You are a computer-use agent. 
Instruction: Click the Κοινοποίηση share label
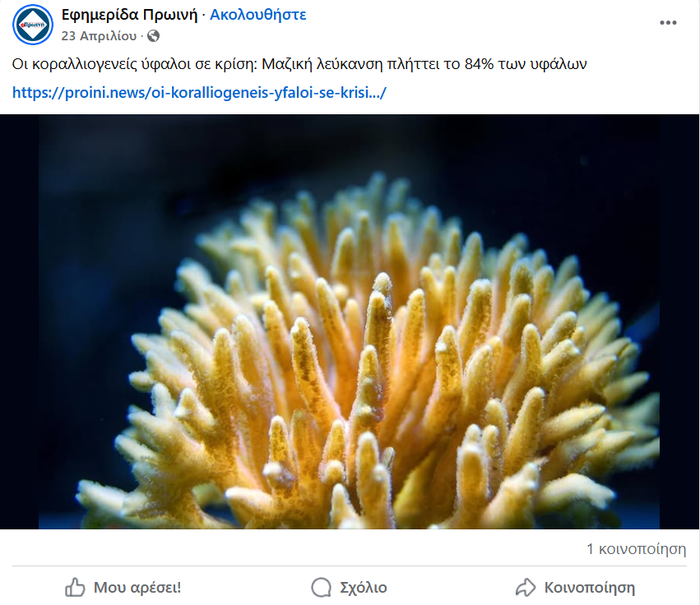click(589, 588)
